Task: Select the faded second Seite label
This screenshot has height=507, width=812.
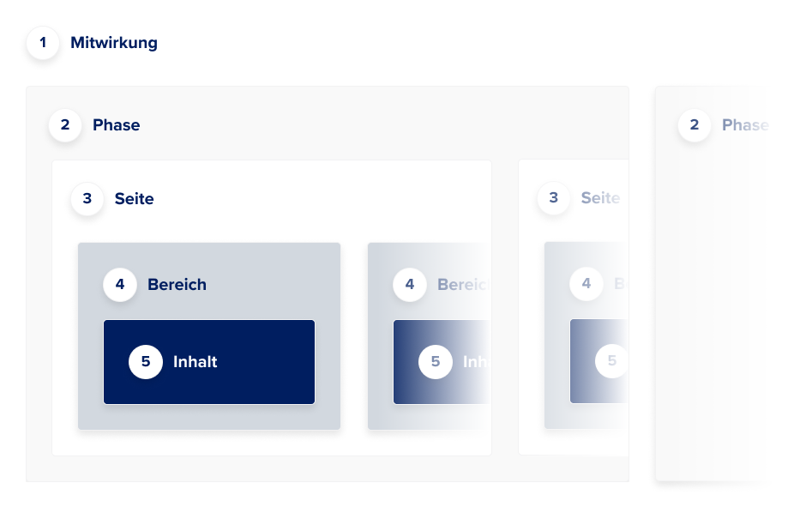Action: [x=601, y=197]
